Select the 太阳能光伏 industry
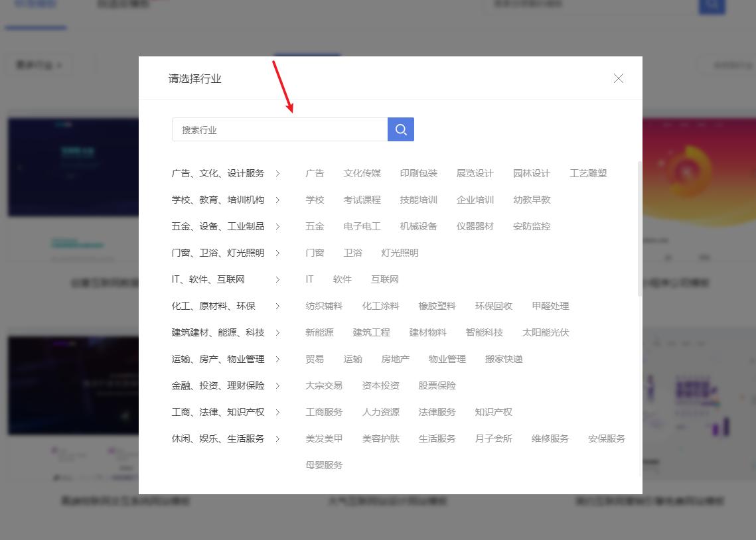 546,332
